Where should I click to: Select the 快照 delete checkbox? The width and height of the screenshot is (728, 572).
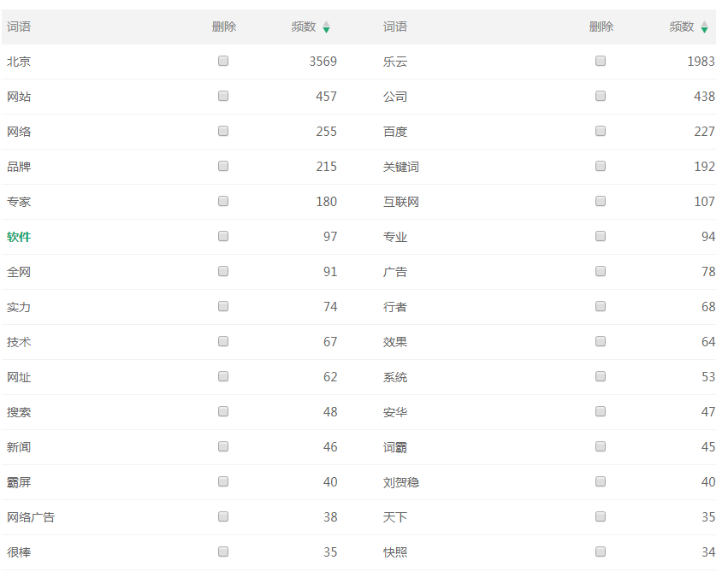601,552
